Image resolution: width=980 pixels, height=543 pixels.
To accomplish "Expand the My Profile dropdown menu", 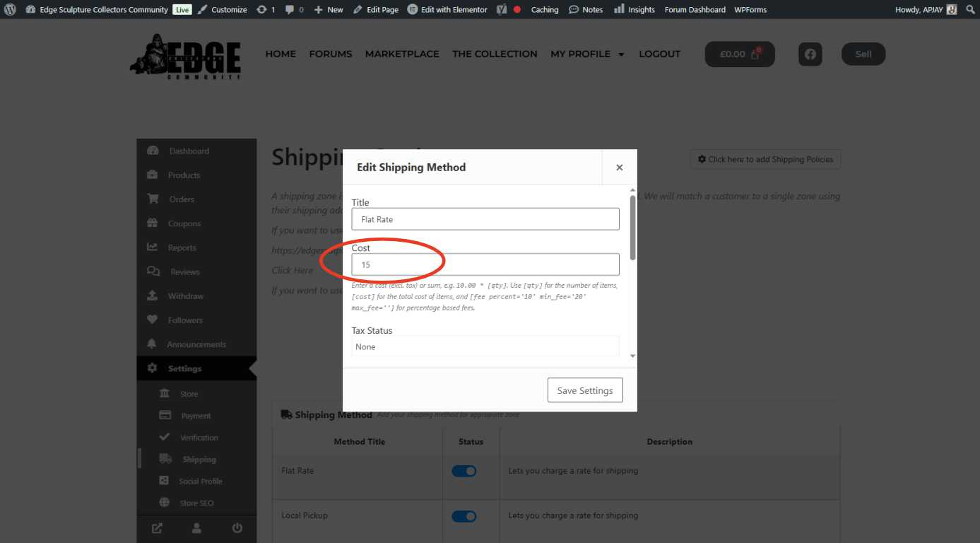I will point(587,54).
